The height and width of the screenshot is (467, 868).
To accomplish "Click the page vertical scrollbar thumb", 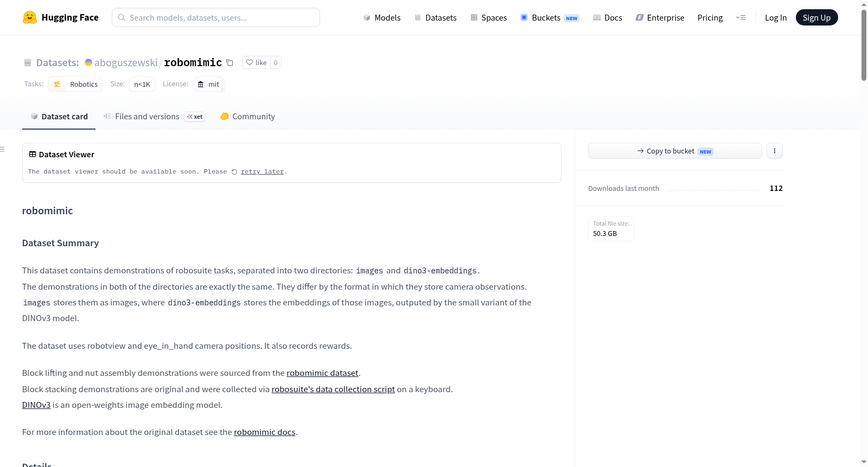I will click(x=864, y=46).
